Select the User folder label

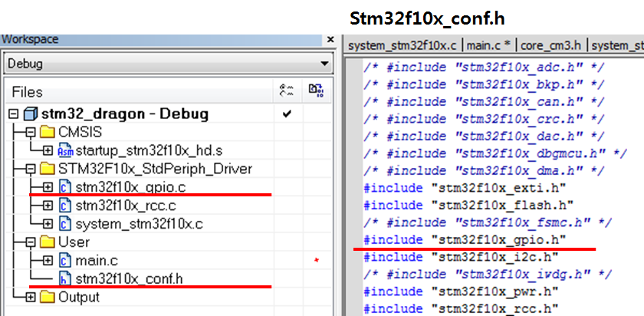click(74, 242)
